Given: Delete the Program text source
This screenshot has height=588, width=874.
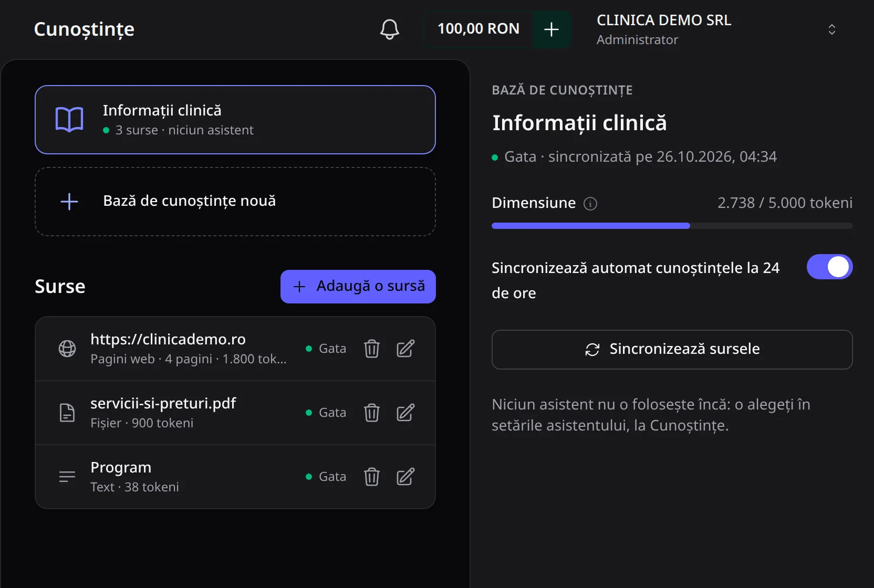Looking at the screenshot, I should pyautogui.click(x=372, y=477).
